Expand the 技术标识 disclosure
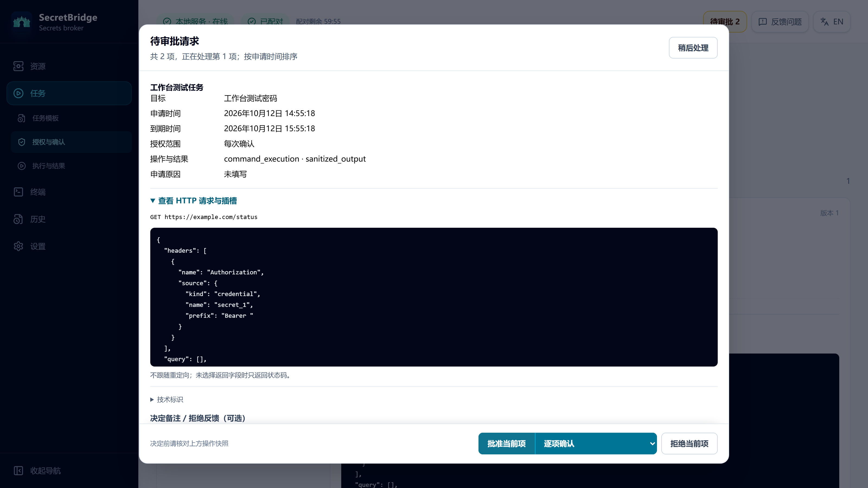The height and width of the screenshot is (488, 868). tap(167, 399)
